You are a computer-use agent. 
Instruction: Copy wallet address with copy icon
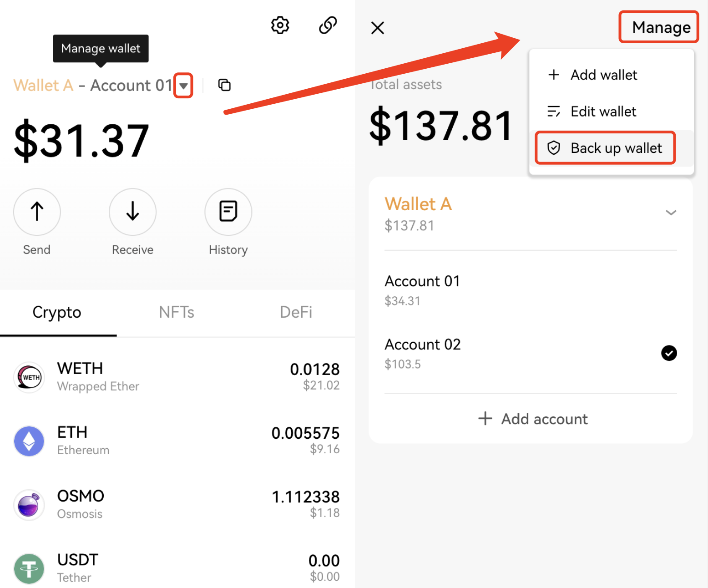[x=224, y=85]
